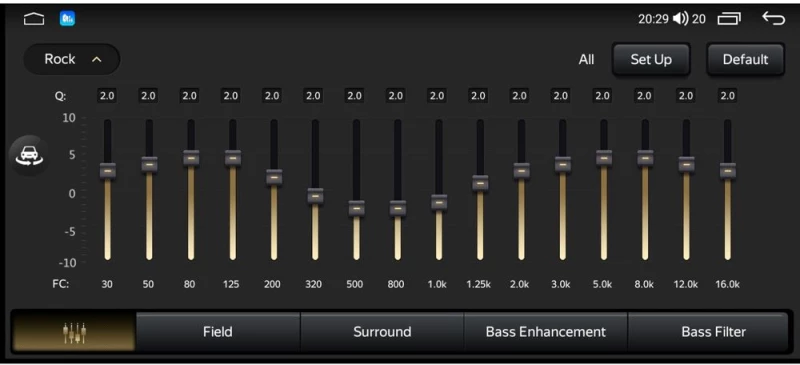Click the 30 Hz band slider handle
800x365 pixels.
coord(108,171)
